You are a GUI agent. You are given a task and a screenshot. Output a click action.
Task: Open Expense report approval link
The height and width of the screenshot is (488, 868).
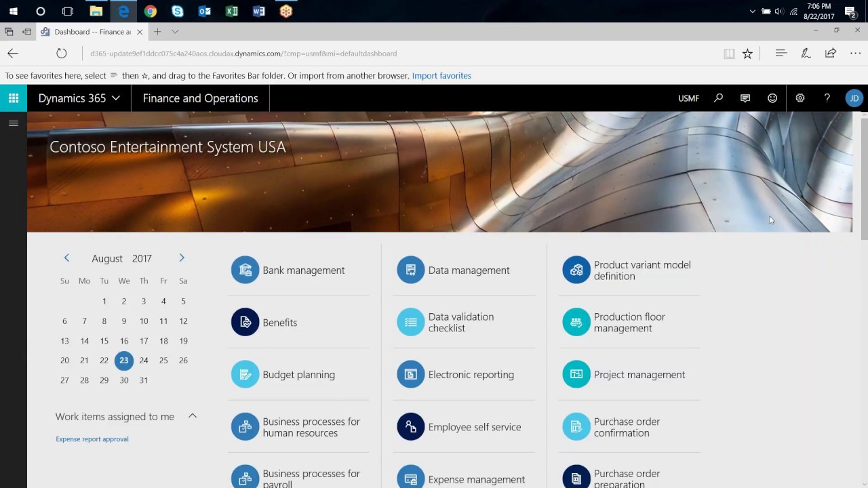[92, 439]
